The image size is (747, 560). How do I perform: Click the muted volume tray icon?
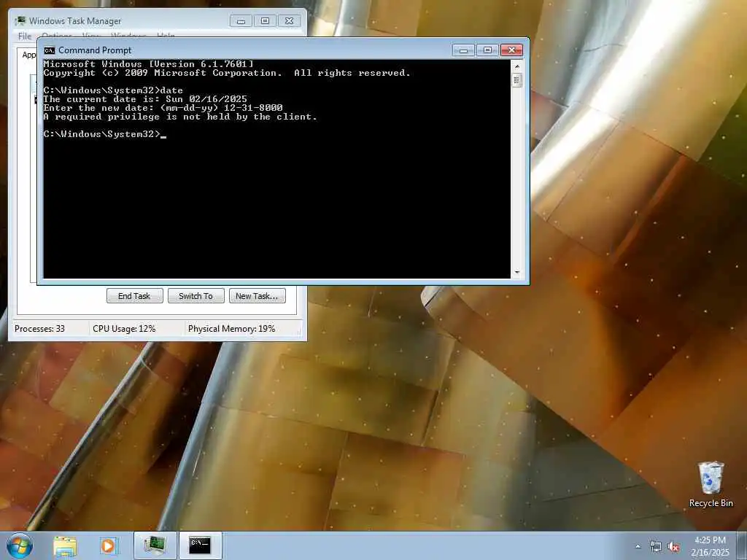pyautogui.click(x=673, y=547)
